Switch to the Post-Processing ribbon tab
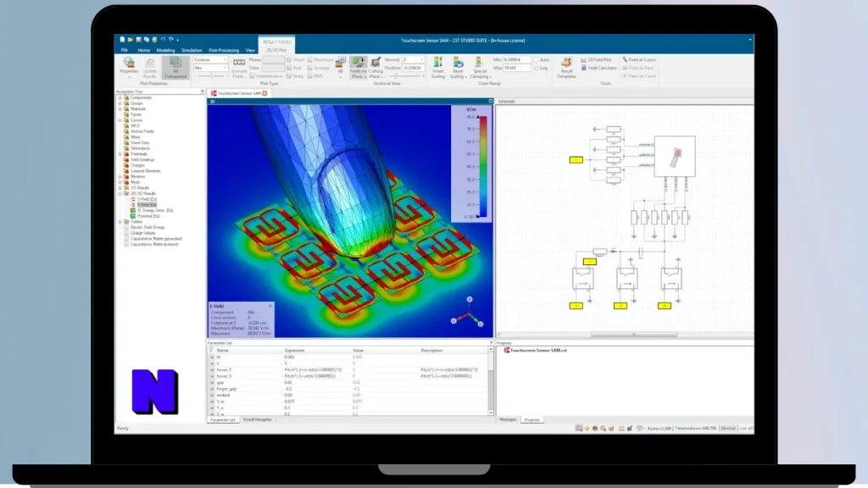Viewport: 868px width, 488px height. pos(224,50)
